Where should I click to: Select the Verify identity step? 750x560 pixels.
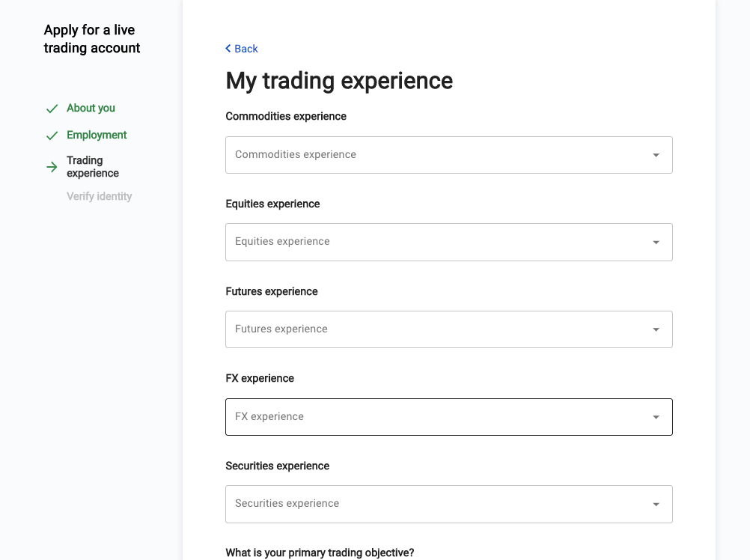pyautogui.click(x=99, y=196)
